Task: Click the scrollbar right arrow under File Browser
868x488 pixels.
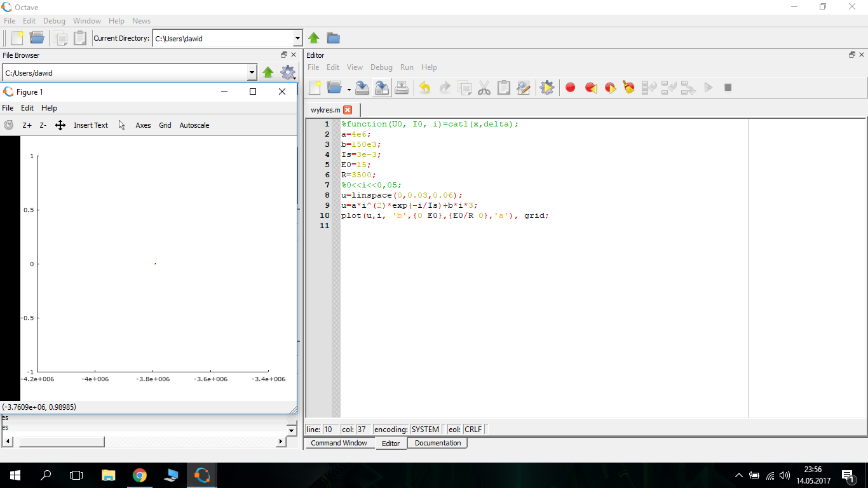Action: click(x=281, y=442)
